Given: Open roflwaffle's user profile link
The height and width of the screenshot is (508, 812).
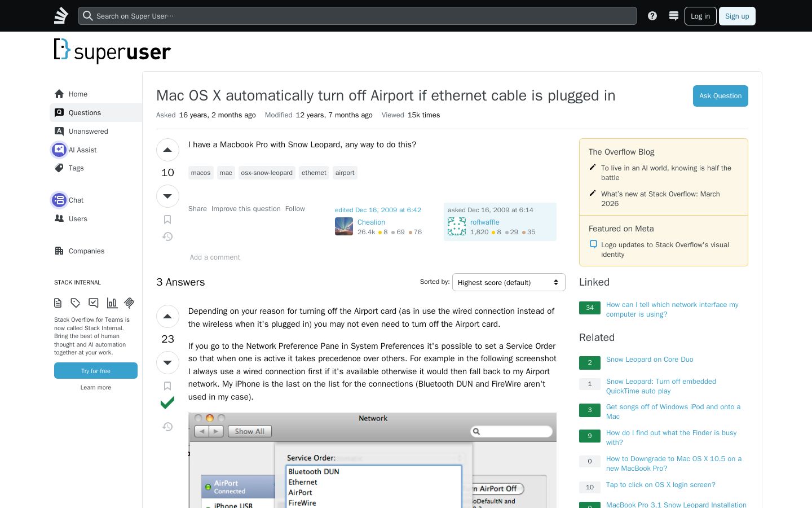Looking at the screenshot, I should pos(485,222).
